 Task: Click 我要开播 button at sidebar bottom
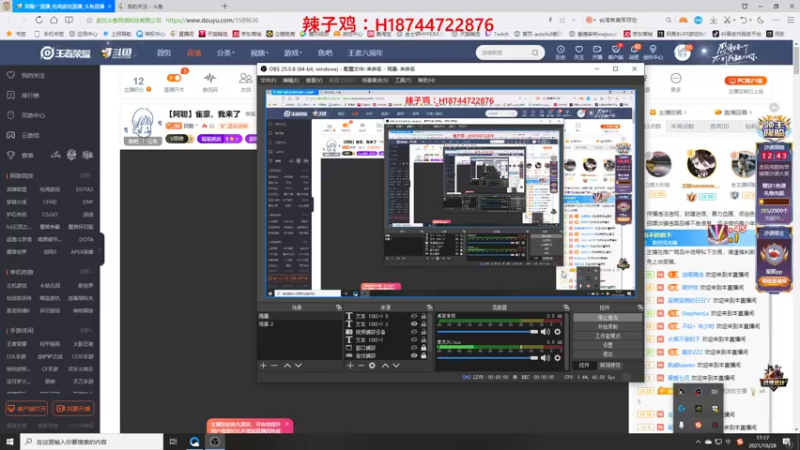(74, 409)
